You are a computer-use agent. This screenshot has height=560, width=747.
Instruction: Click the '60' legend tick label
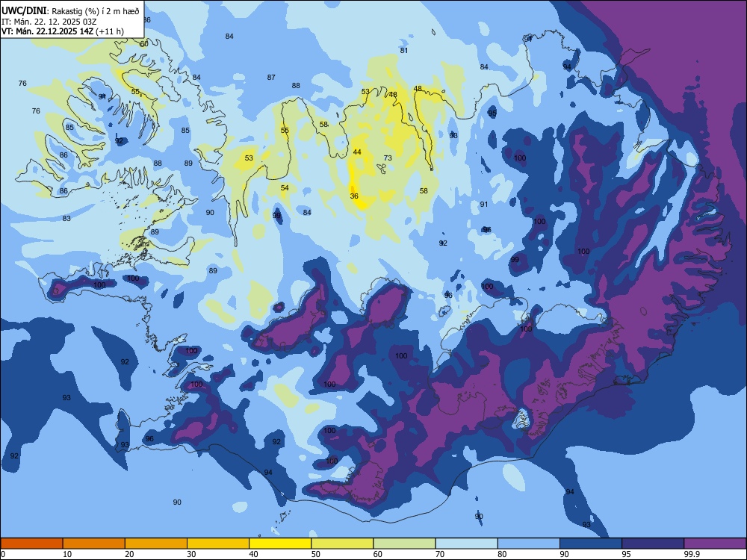378,554
